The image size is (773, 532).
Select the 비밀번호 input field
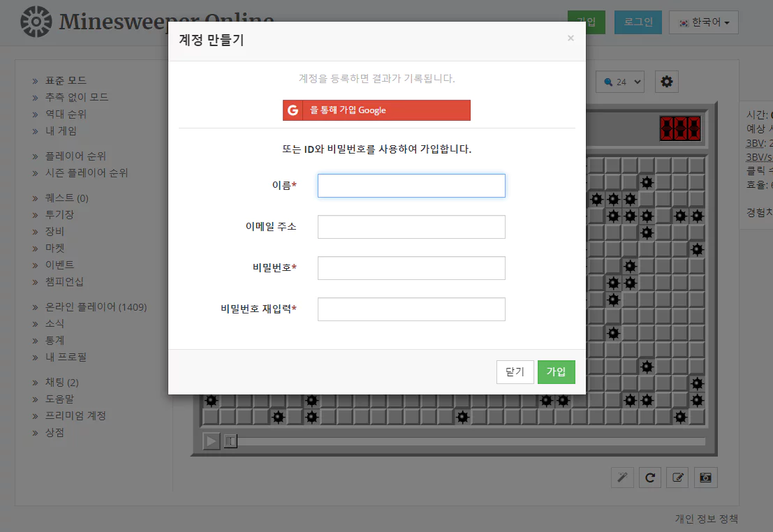411,267
